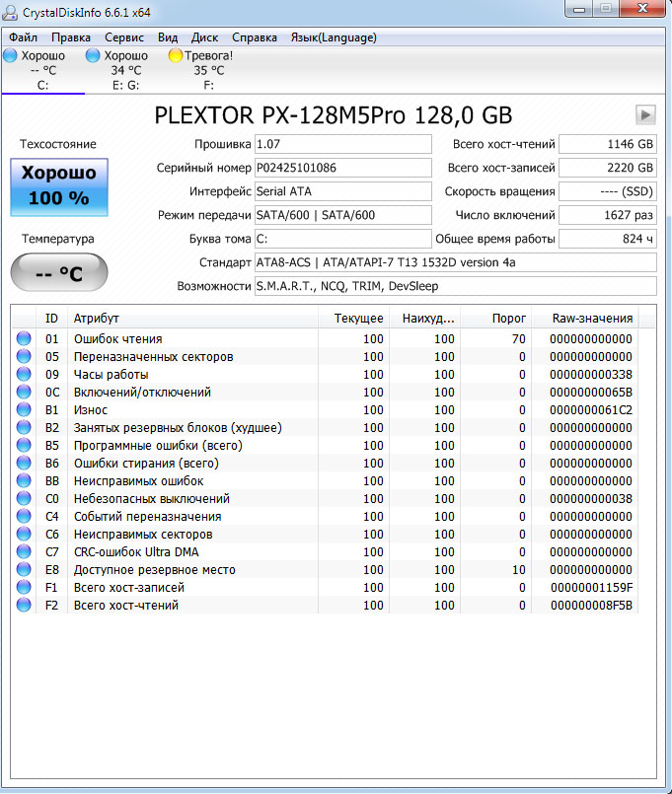This screenshot has width=672, height=794.
Task: Click the blue status circle above E: G:
Action: 93,55
